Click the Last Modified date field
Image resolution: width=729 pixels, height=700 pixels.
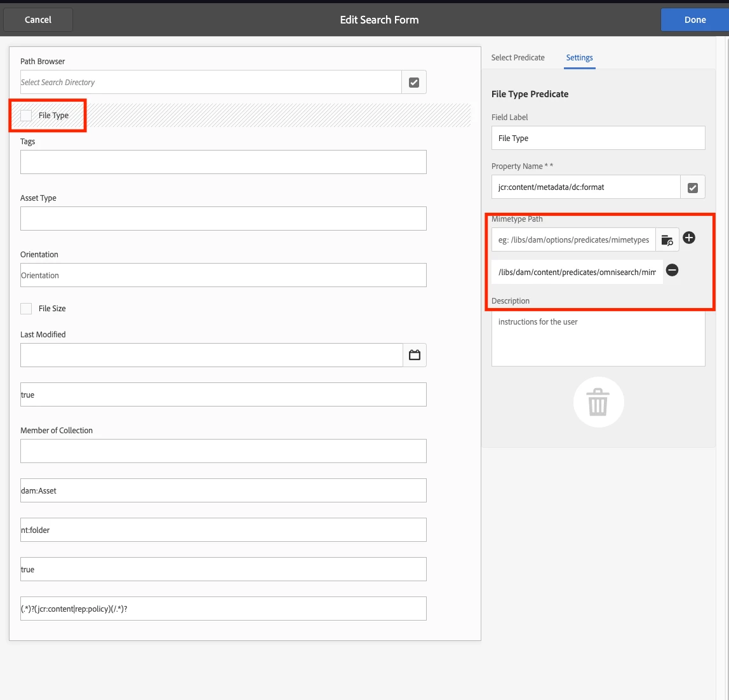tap(211, 355)
